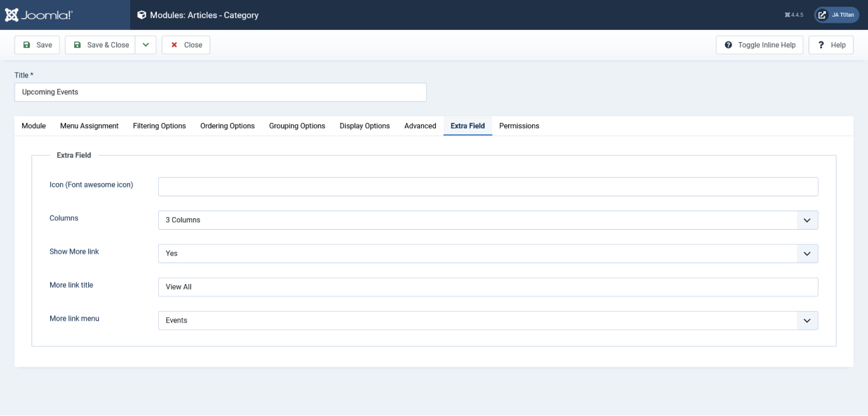Go to Filtering Options tab

click(160, 126)
